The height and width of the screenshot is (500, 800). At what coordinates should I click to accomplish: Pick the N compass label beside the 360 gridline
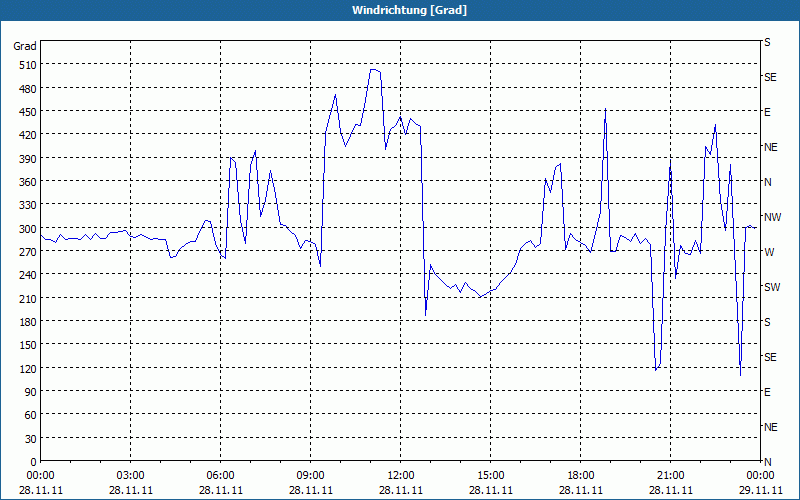(x=768, y=182)
